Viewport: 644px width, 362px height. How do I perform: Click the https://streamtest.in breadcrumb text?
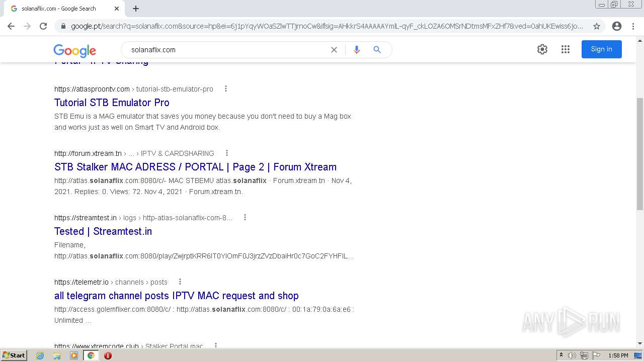[86, 218]
